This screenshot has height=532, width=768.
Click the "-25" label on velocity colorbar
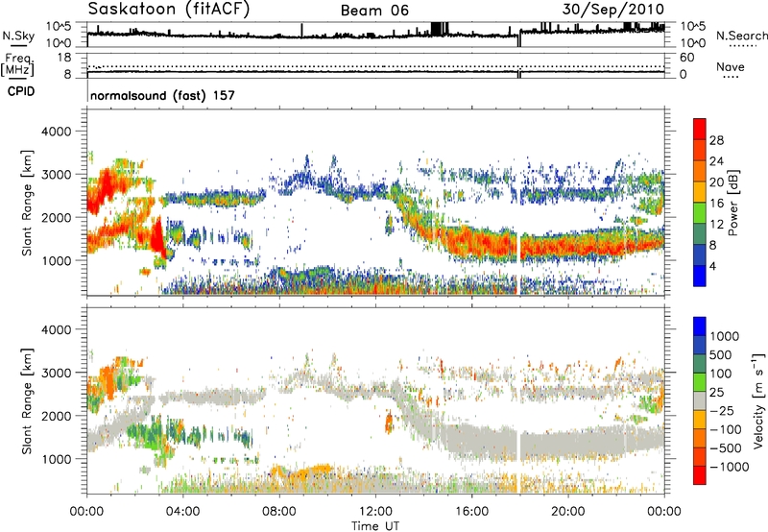coord(723,410)
